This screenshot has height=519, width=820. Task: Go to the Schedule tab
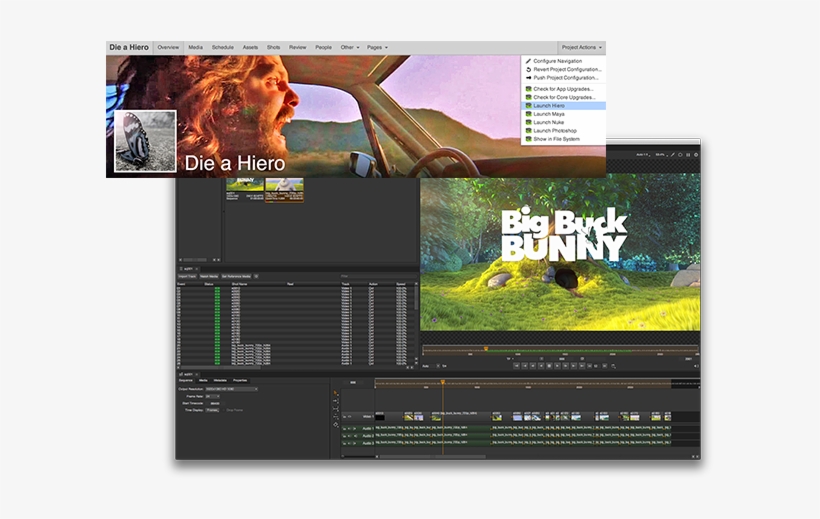tap(222, 47)
